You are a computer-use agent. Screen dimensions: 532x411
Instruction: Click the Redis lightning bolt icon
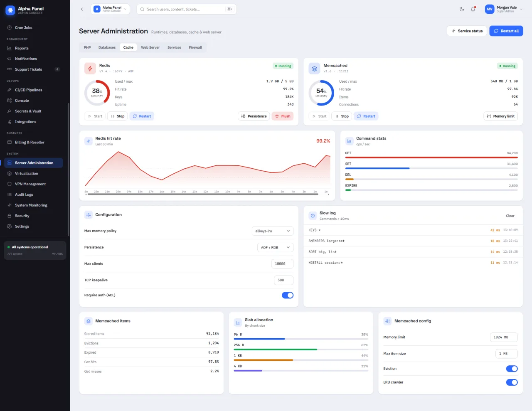point(90,69)
